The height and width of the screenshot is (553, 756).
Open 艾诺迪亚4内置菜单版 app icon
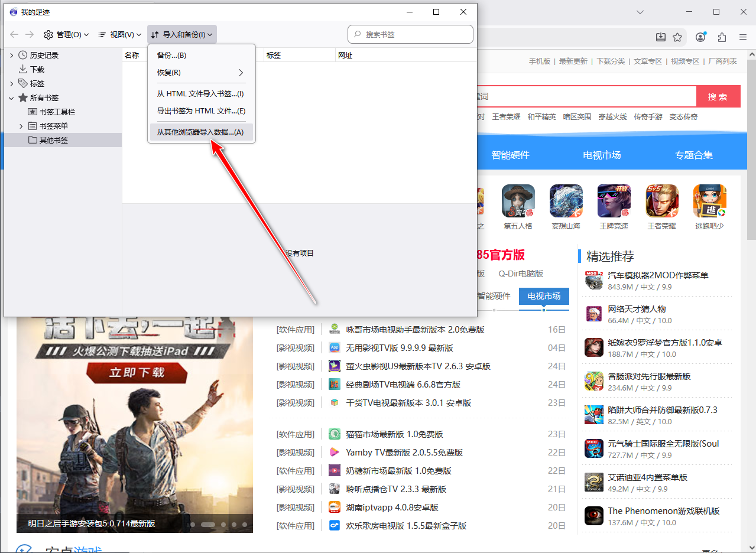pos(594,482)
